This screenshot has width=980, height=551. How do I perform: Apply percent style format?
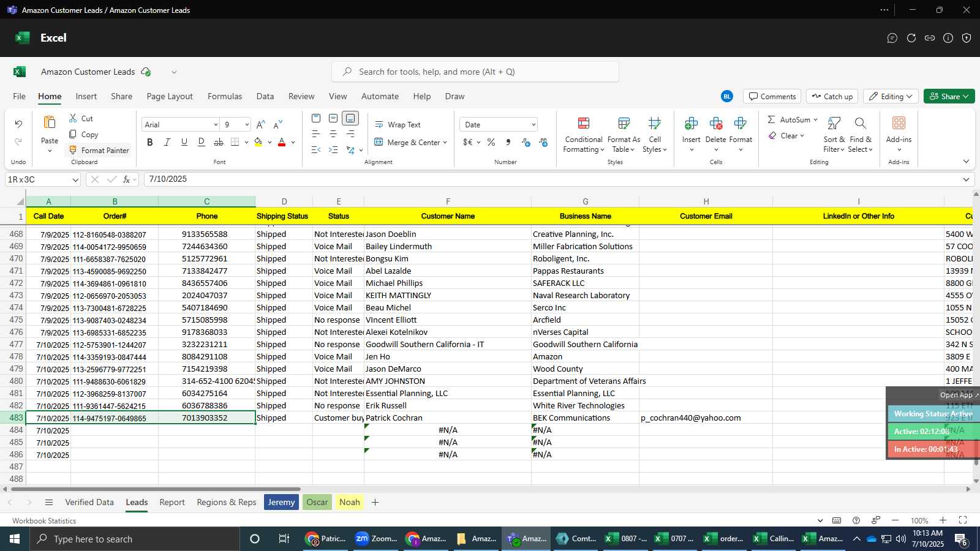(x=491, y=142)
